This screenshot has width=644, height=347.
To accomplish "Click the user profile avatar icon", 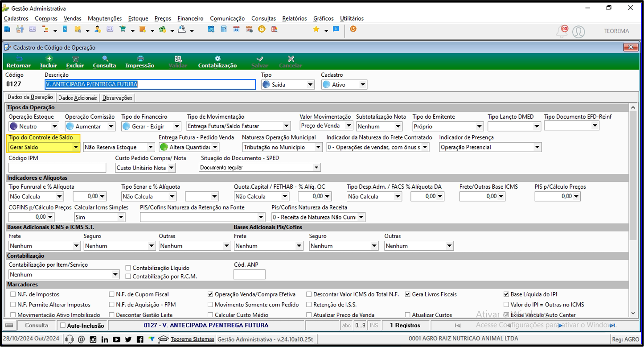I will tap(578, 32).
